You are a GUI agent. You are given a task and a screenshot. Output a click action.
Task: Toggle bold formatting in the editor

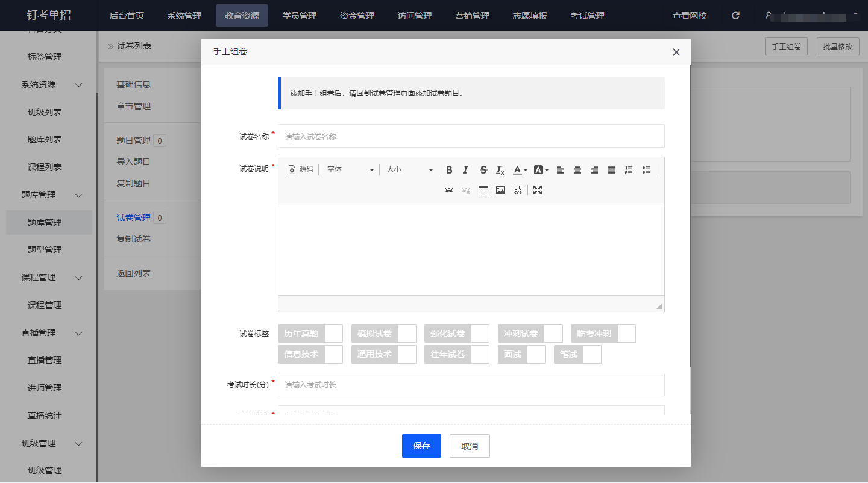[x=449, y=170]
